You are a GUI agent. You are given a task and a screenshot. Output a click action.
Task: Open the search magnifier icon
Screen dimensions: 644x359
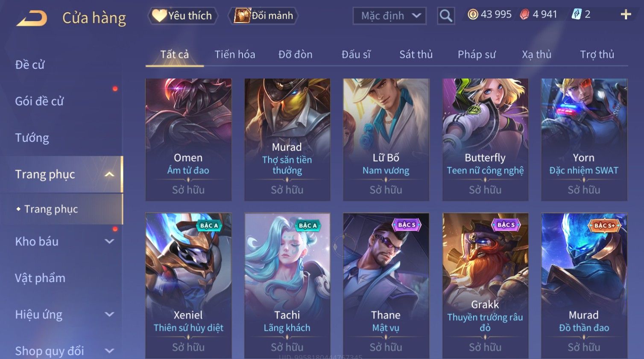[x=445, y=16]
